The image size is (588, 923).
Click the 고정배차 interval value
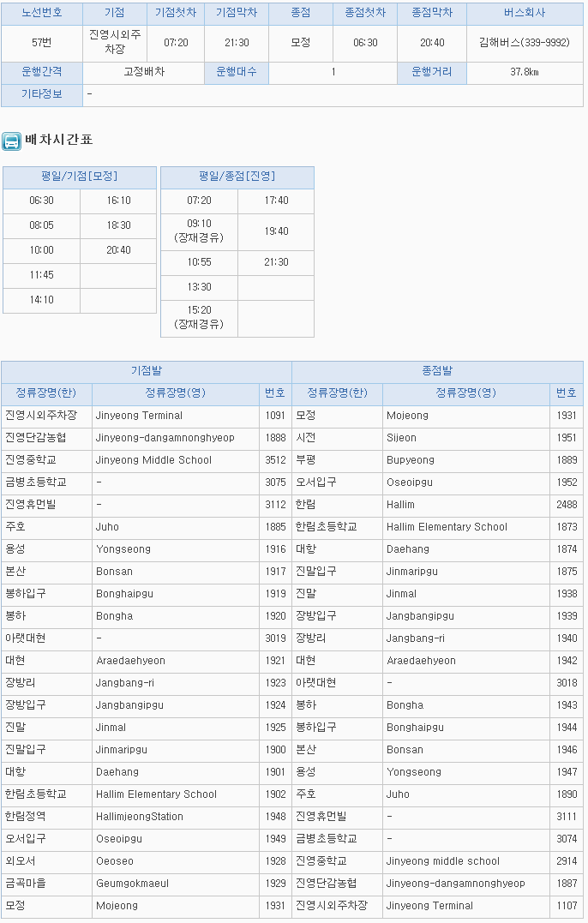coord(144,72)
